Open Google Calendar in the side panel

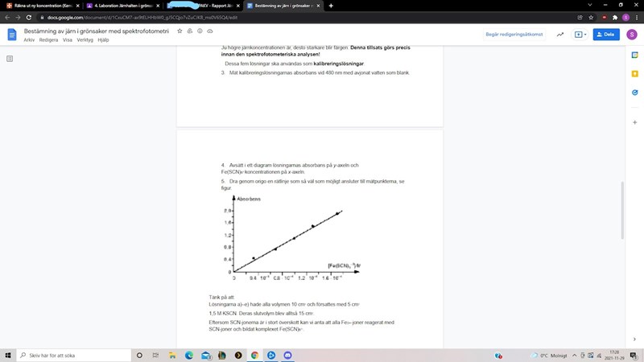[635, 56]
